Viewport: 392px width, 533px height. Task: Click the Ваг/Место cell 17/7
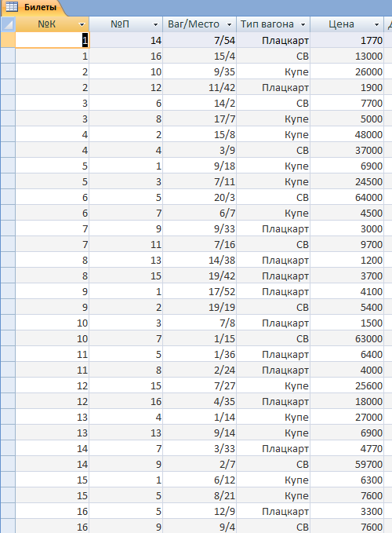(x=200, y=119)
